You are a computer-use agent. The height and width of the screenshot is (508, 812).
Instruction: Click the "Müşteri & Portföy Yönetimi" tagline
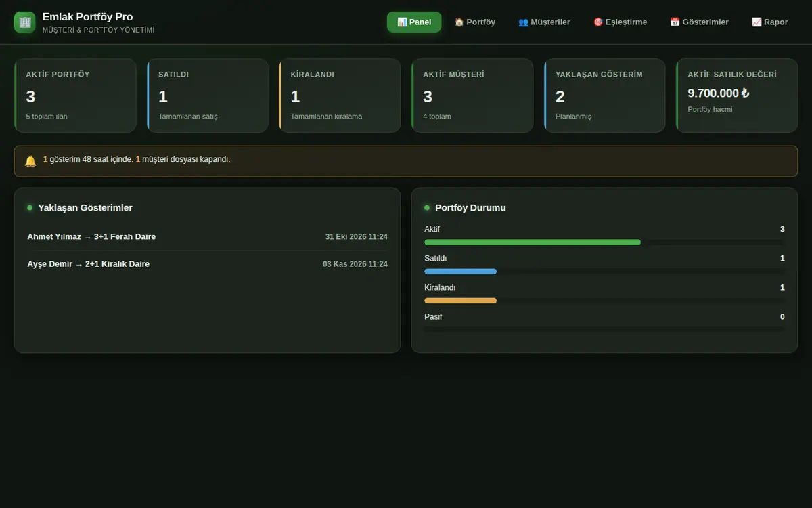point(99,30)
